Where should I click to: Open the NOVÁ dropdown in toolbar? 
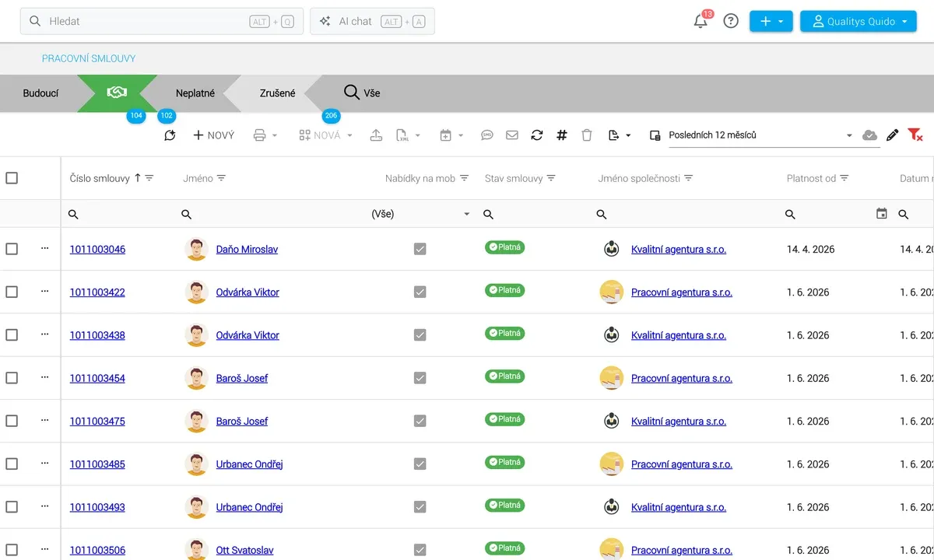point(326,135)
